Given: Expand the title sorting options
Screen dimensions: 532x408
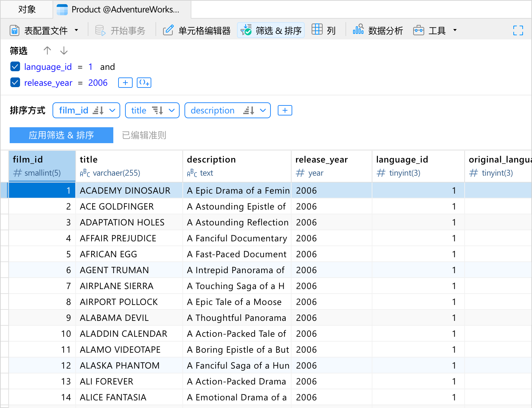Looking at the screenshot, I should pos(172,110).
